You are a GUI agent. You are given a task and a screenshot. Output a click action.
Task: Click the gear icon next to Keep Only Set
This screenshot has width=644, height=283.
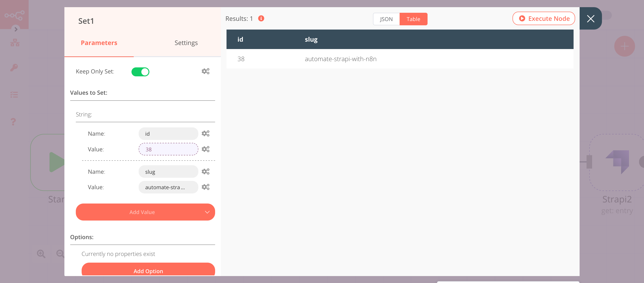coord(205,71)
